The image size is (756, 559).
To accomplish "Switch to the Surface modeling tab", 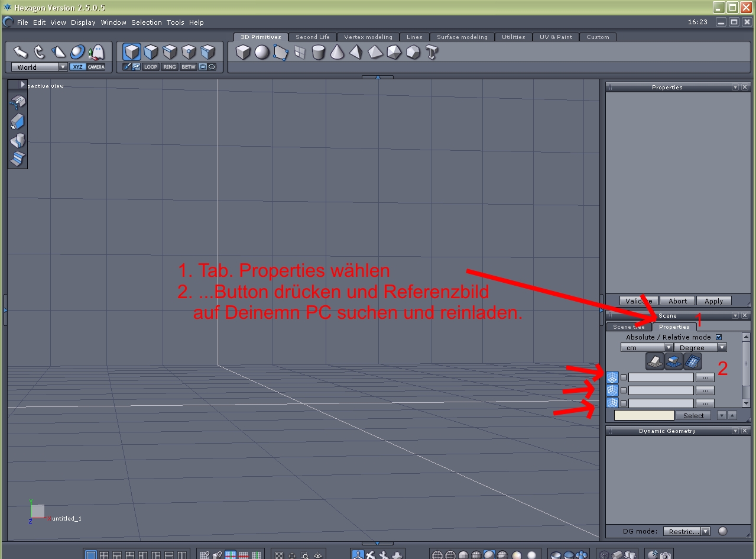I will pos(462,37).
